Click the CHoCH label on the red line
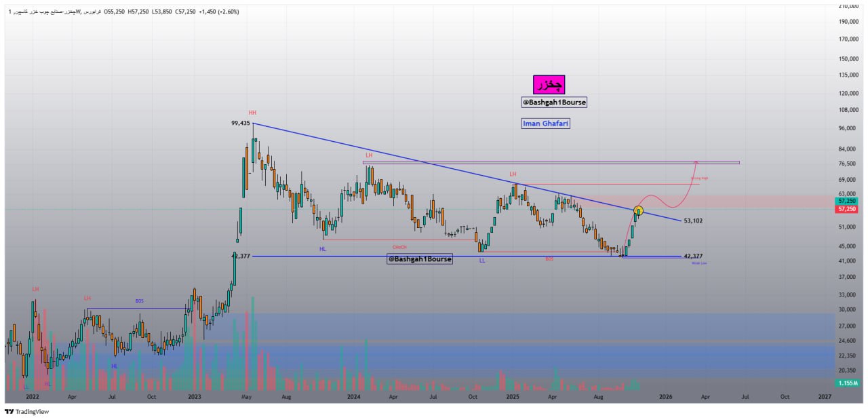Viewport: 868px width, 420px height. click(x=398, y=247)
